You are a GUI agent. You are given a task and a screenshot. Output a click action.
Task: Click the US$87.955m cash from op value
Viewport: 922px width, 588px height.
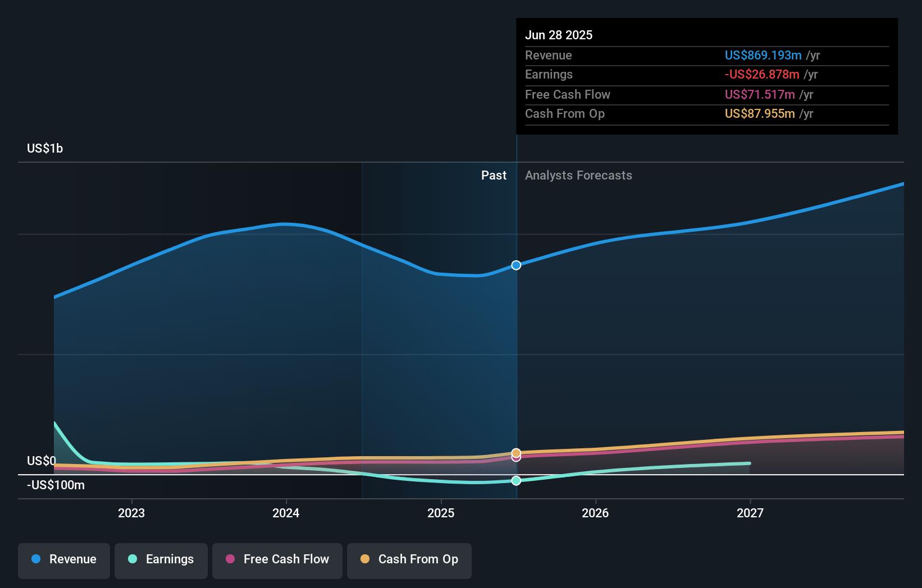(760, 113)
